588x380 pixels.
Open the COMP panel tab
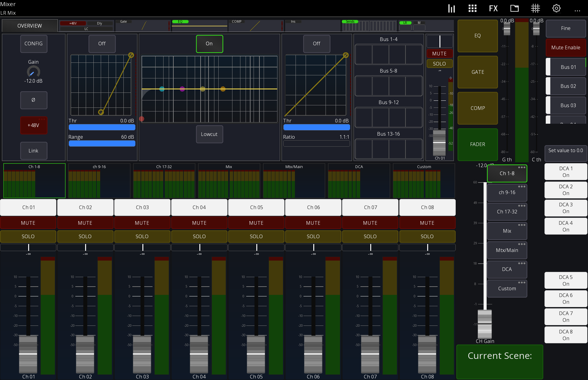tap(477, 108)
